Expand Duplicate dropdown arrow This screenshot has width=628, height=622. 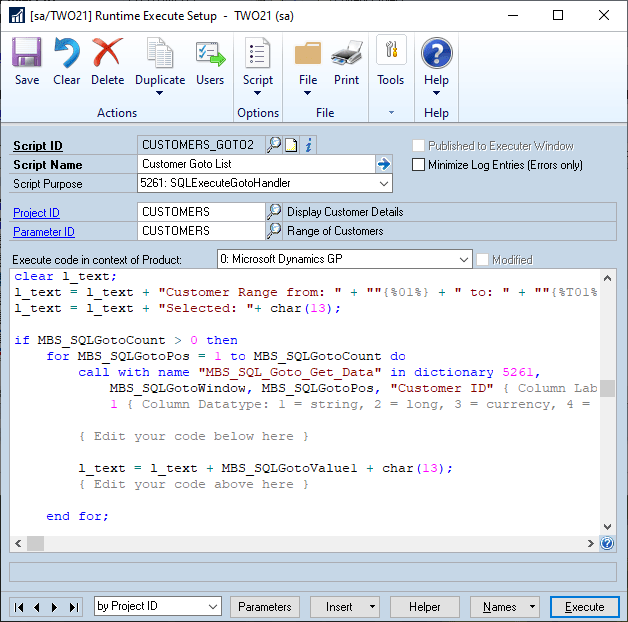[x=159, y=93]
